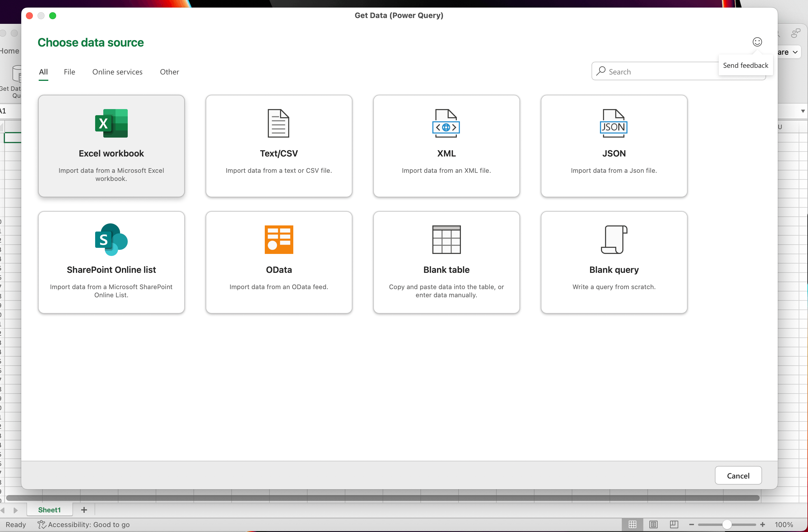Select the JSON file source icon
Viewport: 808px width, 532px height.
click(x=613, y=123)
